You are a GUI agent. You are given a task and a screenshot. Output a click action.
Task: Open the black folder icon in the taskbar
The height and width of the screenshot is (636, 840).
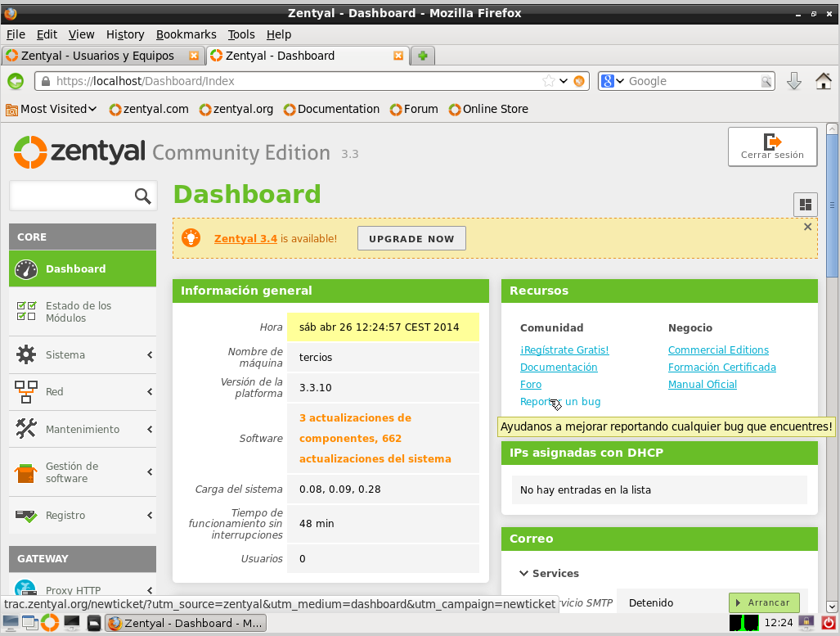[94, 623]
